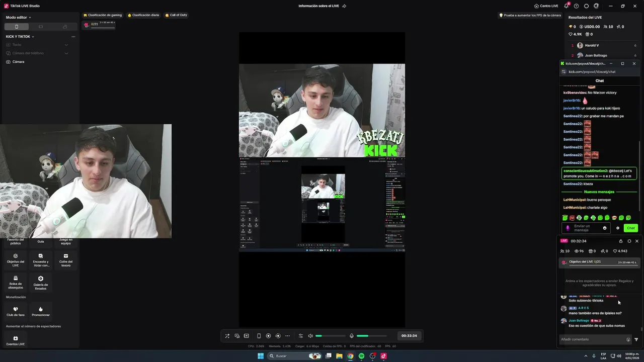Open the audio mixer sliders icon
644x362 pixels.
[x=301, y=336]
